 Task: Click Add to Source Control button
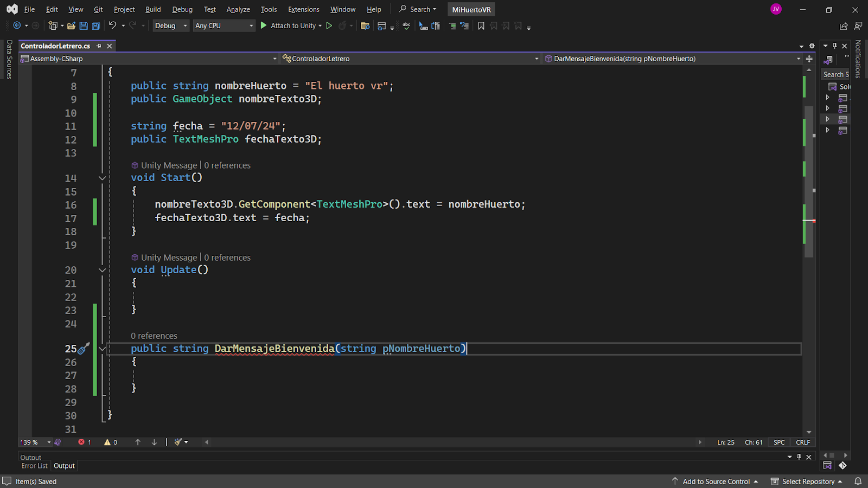pyautogui.click(x=716, y=481)
